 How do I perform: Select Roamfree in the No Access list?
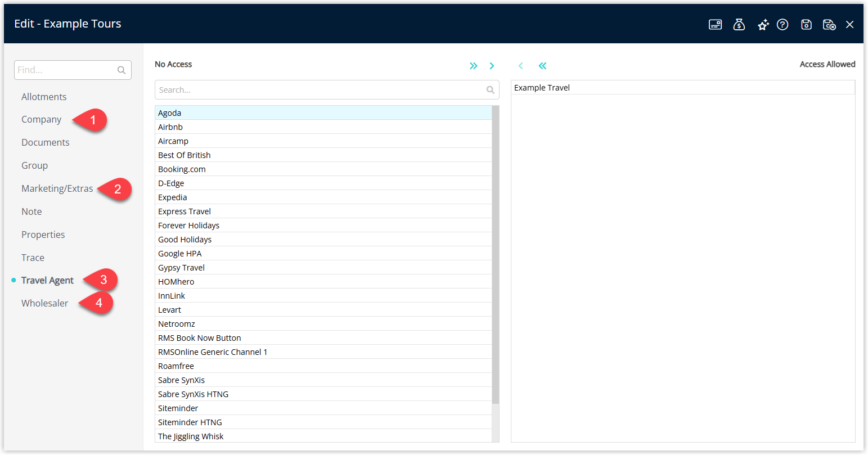[x=323, y=366]
